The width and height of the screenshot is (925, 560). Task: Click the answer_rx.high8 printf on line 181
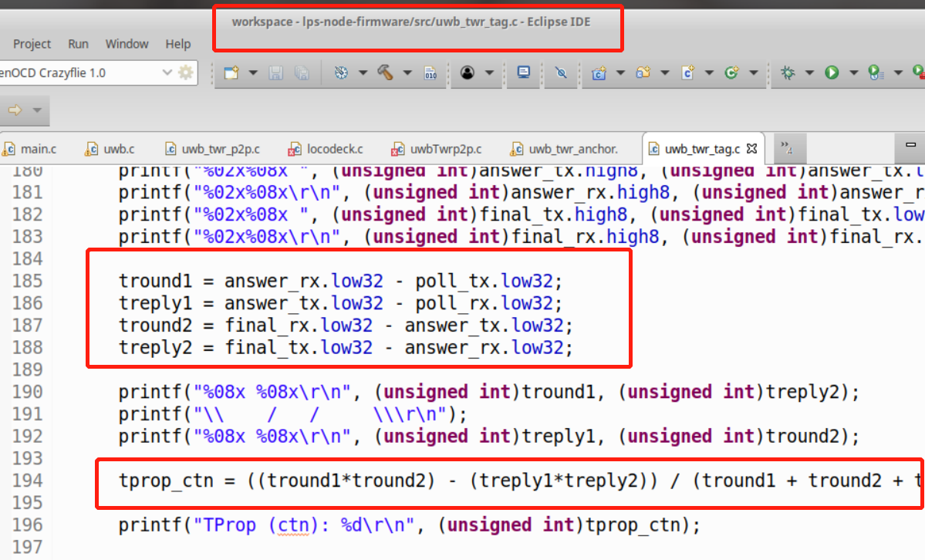tap(522, 192)
